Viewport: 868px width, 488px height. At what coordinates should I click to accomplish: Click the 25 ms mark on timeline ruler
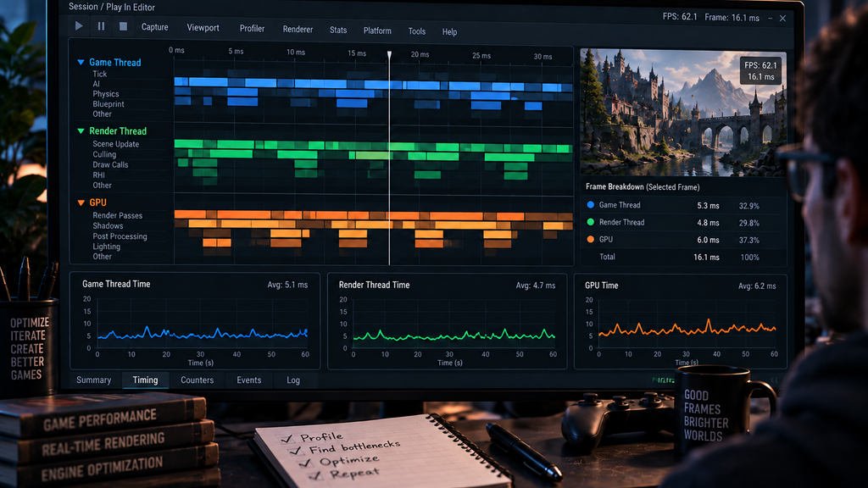pyautogui.click(x=481, y=55)
